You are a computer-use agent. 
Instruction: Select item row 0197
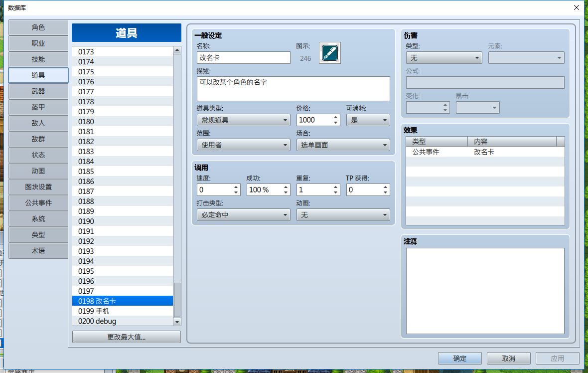(x=123, y=291)
